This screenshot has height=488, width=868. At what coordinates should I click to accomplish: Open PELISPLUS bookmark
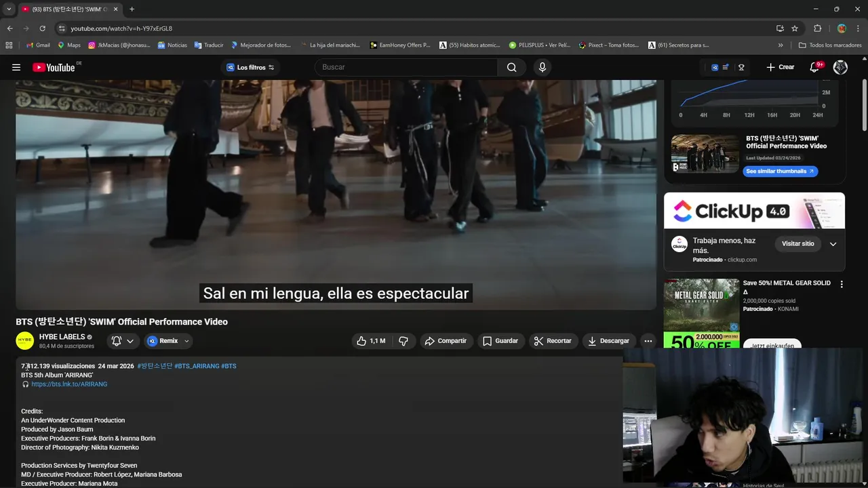[540, 45]
